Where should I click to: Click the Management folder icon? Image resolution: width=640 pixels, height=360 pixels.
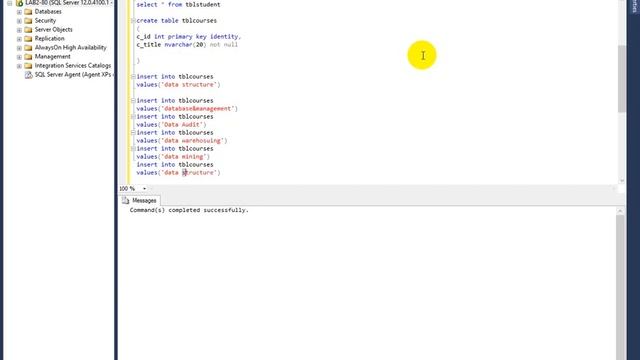28,57
